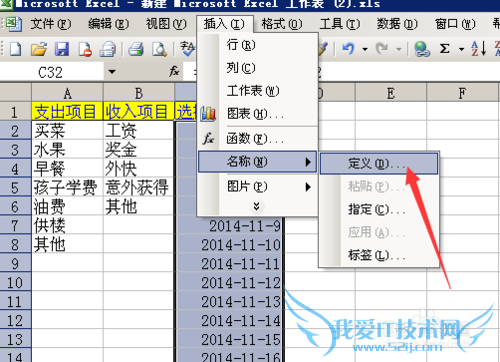Save the workbook with the floppy disk icon
The image size is (500, 362).
[x=62, y=49]
